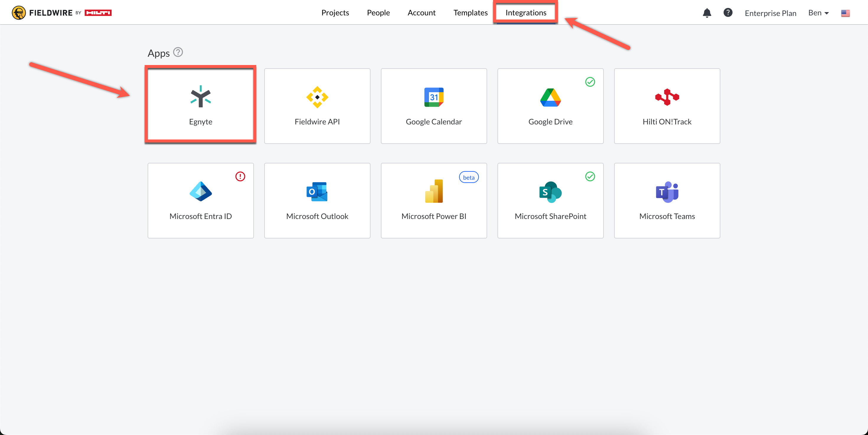Go to the Projects tab
This screenshot has height=435, width=868.
click(x=335, y=12)
